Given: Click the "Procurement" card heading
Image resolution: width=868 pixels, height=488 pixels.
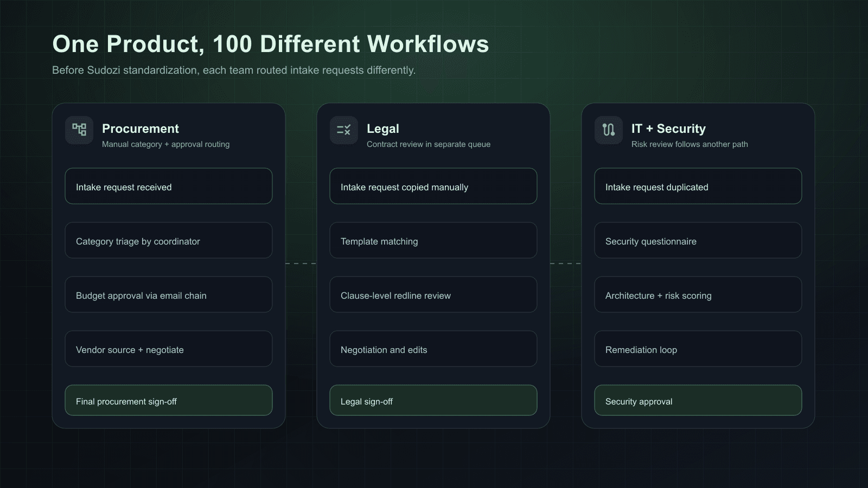Looking at the screenshot, I should pyautogui.click(x=141, y=129).
